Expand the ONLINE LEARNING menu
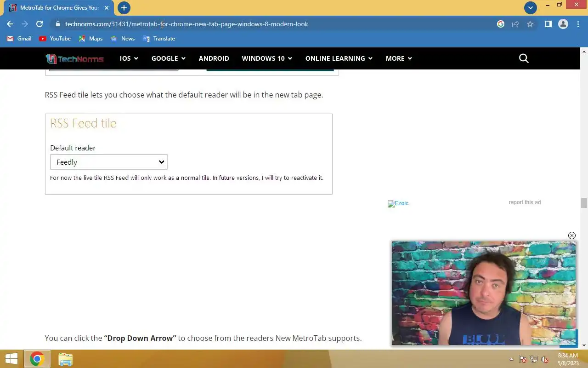This screenshot has width=588, height=368. 339,58
